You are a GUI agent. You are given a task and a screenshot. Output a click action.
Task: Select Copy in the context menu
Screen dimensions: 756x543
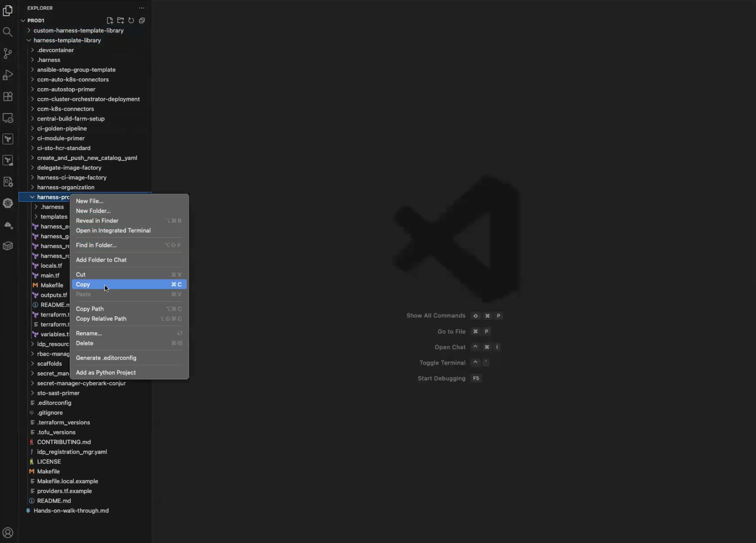pyautogui.click(x=83, y=284)
